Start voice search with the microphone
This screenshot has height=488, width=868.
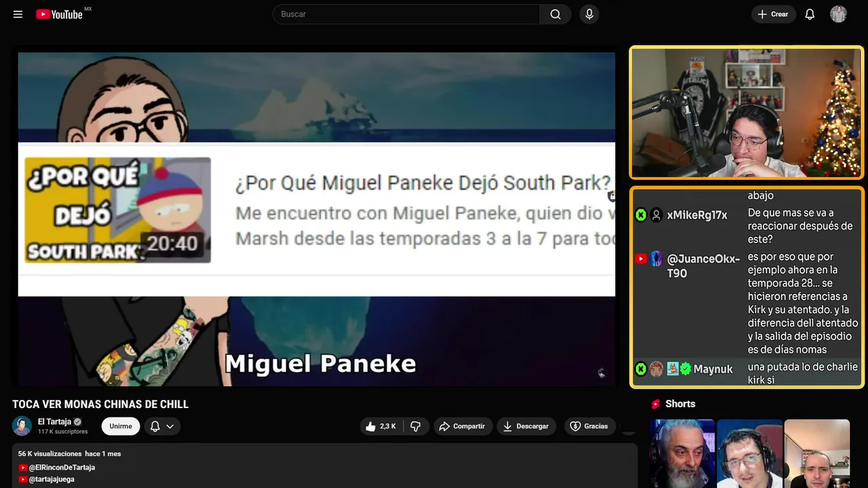(589, 14)
